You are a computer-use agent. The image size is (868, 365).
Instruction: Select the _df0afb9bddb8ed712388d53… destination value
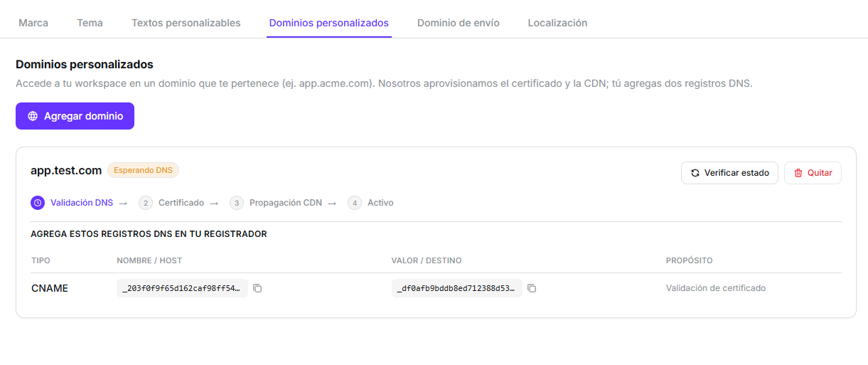[x=456, y=288]
